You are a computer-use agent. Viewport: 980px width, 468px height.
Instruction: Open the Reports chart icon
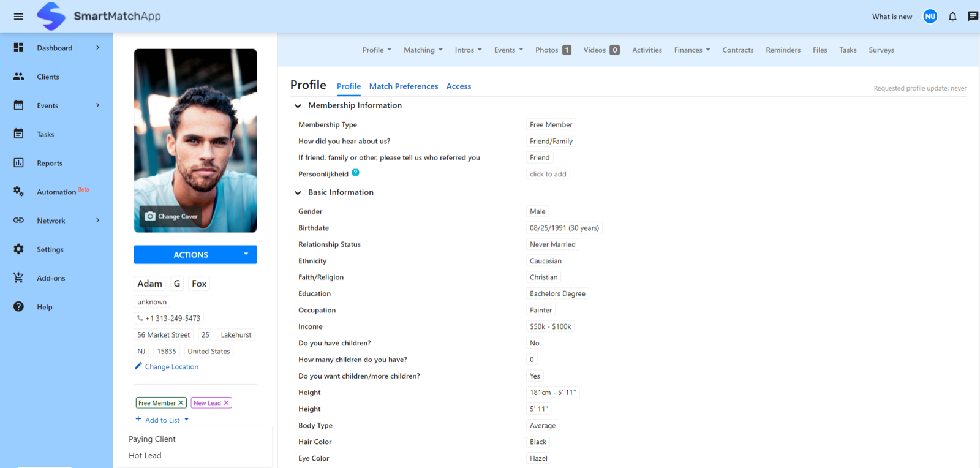click(18, 163)
